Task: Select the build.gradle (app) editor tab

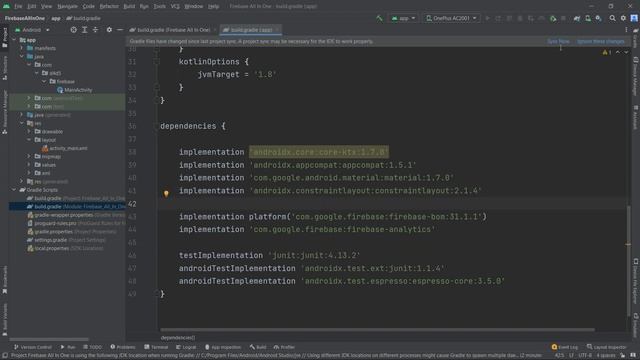Action: click(x=250, y=30)
